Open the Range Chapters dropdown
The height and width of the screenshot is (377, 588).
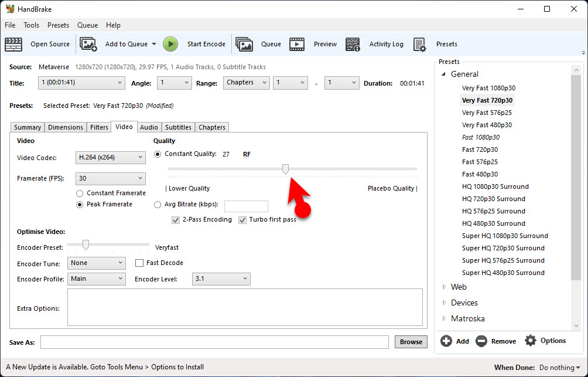click(x=247, y=83)
